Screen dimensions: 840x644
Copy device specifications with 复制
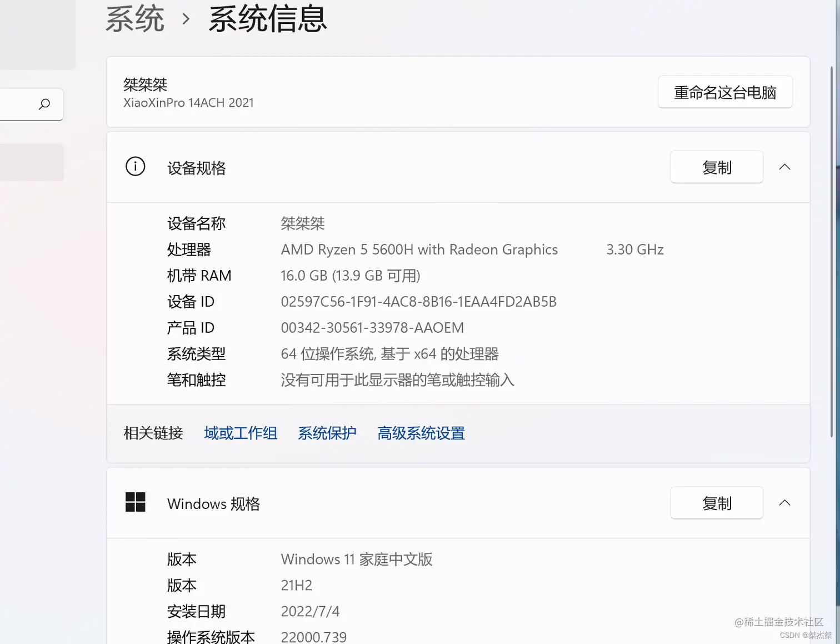click(717, 167)
